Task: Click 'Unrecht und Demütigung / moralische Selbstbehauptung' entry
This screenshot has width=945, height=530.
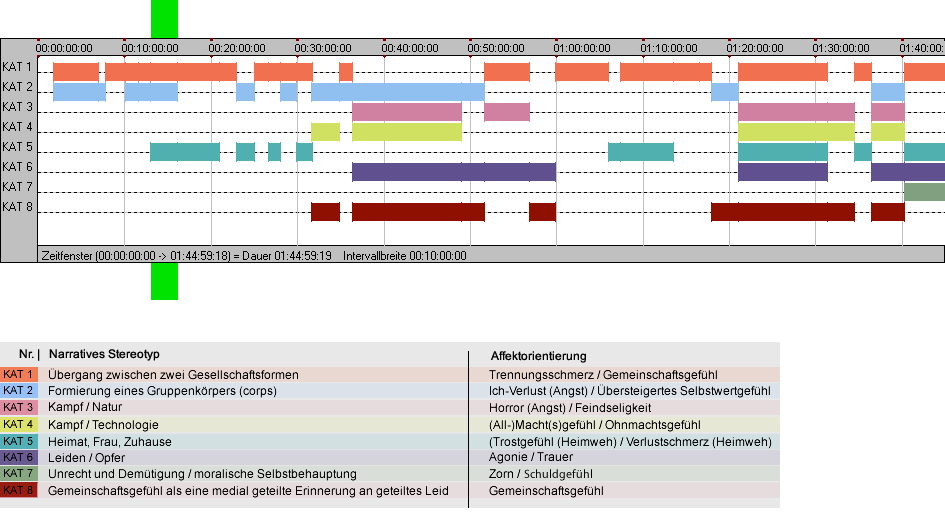Action: [202, 474]
